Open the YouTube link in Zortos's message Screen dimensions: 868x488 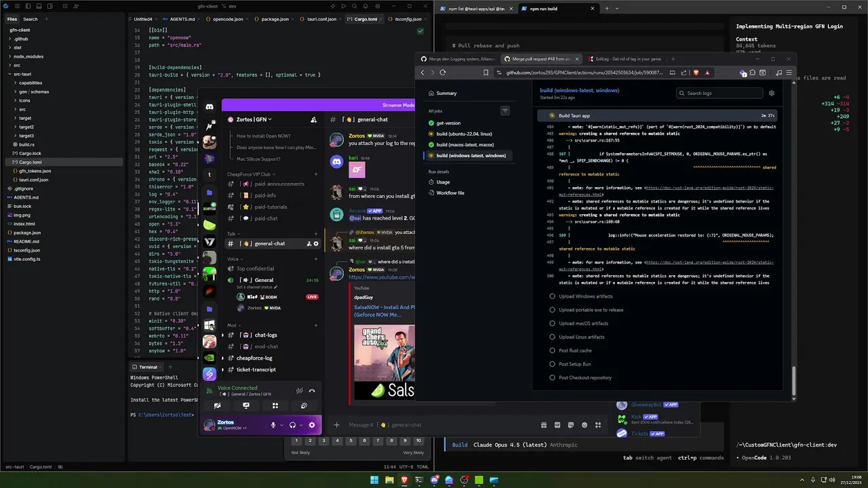381,277
